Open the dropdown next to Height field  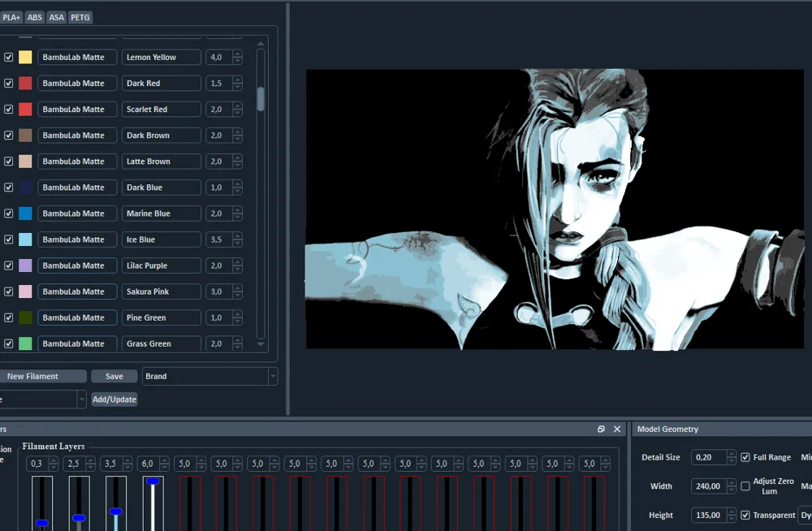pos(805,515)
